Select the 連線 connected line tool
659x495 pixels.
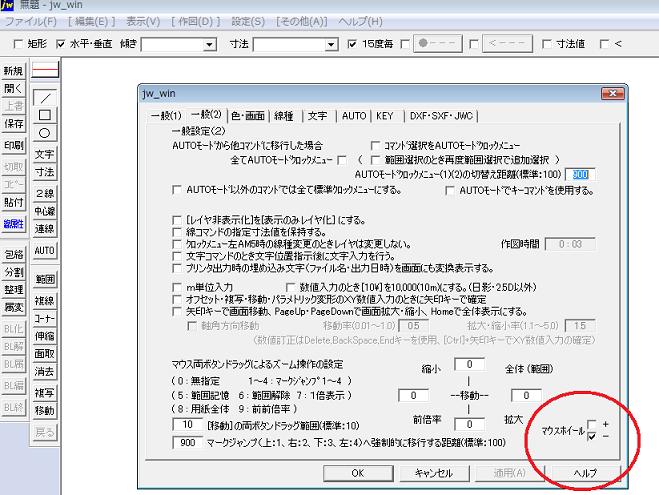(x=45, y=229)
